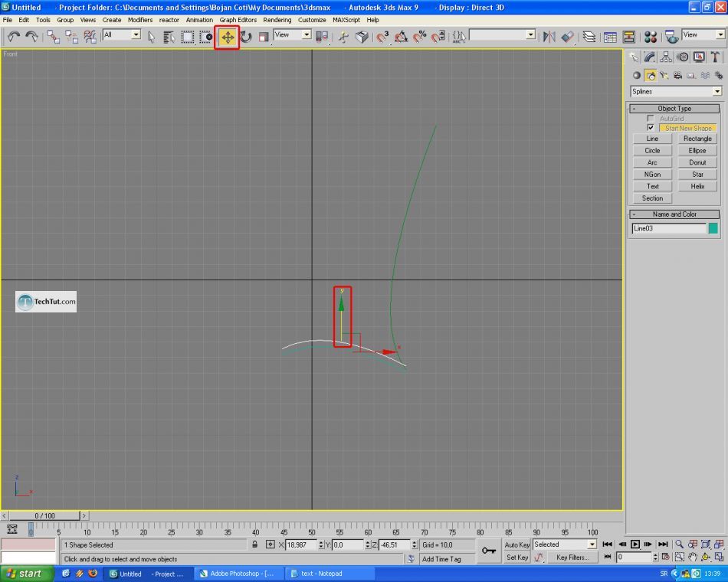Click the Undo arrow icon

[x=13, y=37]
